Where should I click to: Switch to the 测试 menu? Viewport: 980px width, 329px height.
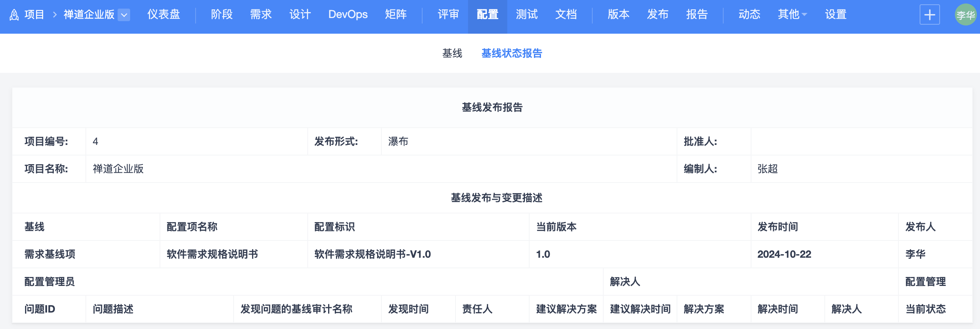click(526, 14)
